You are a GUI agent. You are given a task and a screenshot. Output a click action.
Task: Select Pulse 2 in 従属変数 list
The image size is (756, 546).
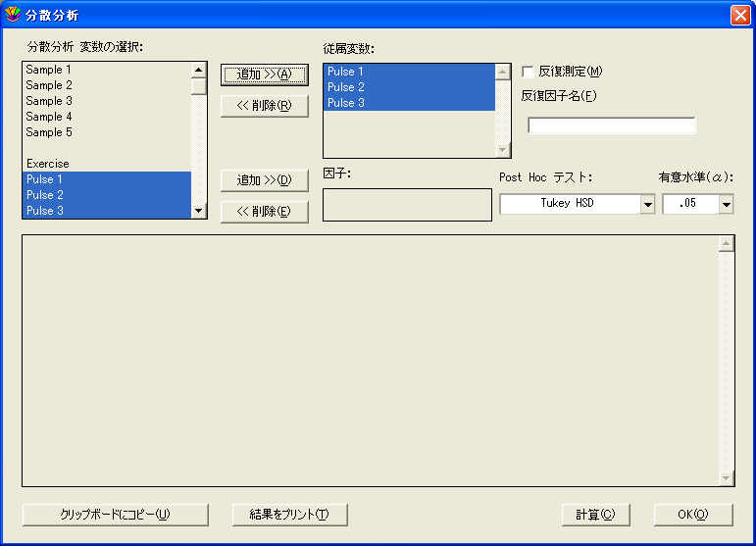click(x=409, y=87)
